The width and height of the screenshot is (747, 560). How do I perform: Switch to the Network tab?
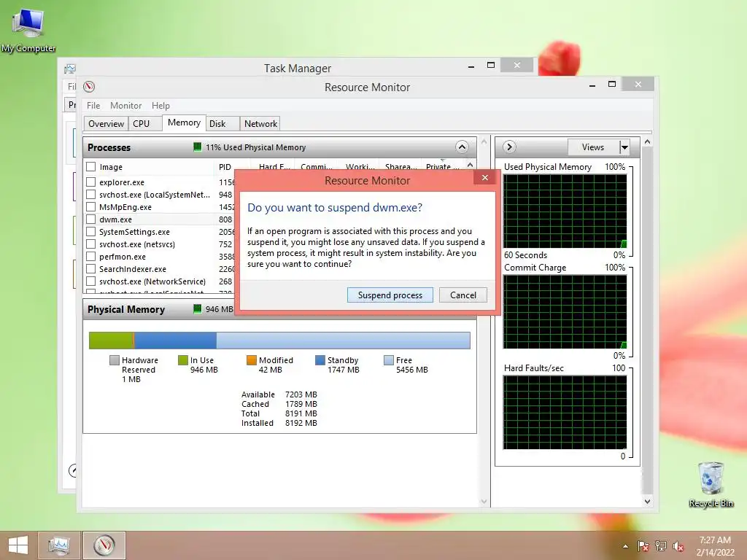coord(260,124)
